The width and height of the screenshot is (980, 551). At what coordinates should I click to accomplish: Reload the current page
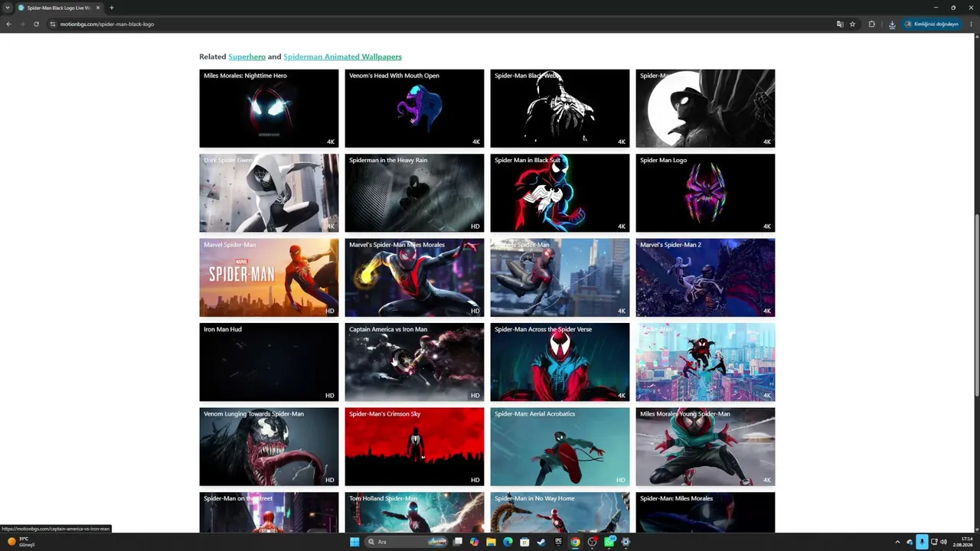tap(36, 24)
